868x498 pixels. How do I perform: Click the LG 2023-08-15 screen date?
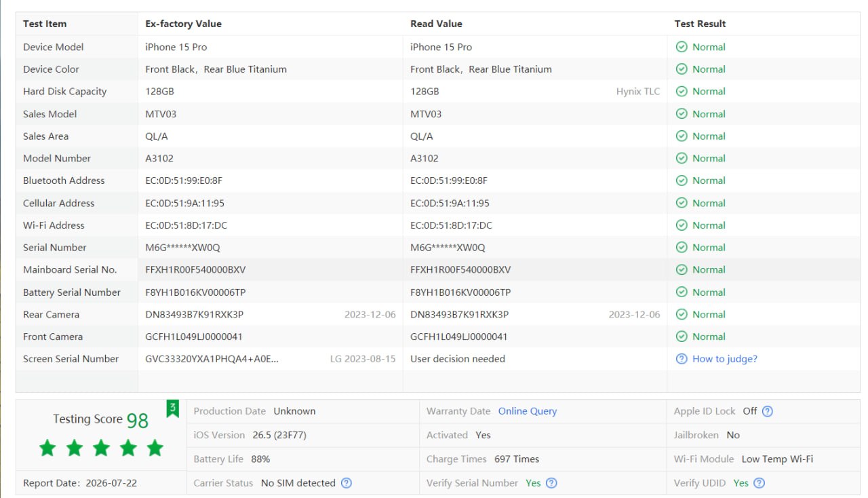click(x=363, y=359)
